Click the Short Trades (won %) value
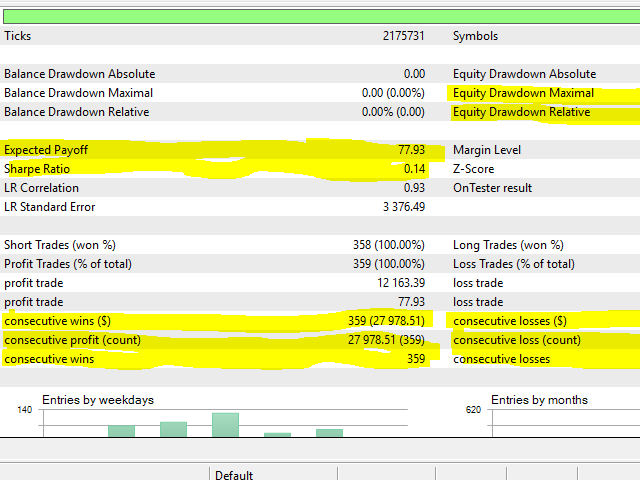This screenshot has height=480, width=640. tap(389, 245)
